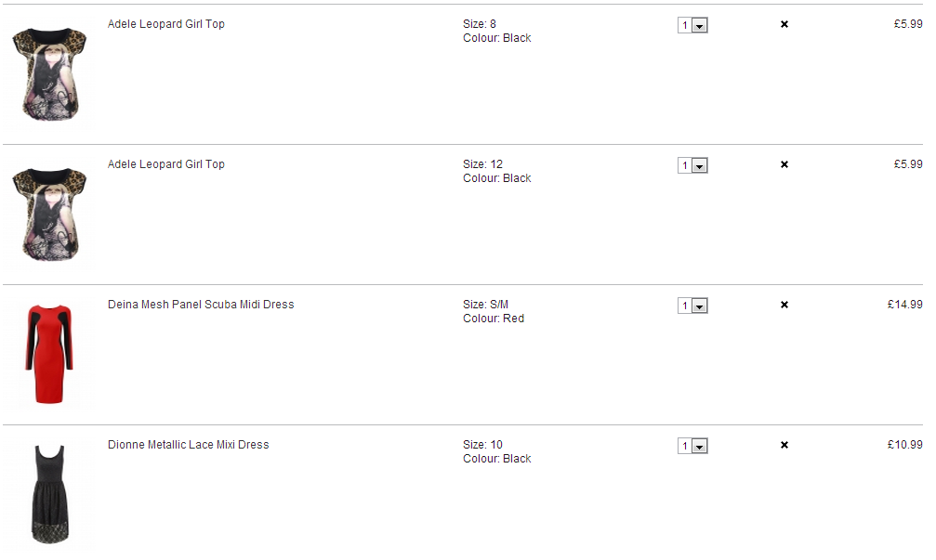Open the size 8 Adele Leopard Girl Top link
The image size is (936, 560).
[x=166, y=24]
